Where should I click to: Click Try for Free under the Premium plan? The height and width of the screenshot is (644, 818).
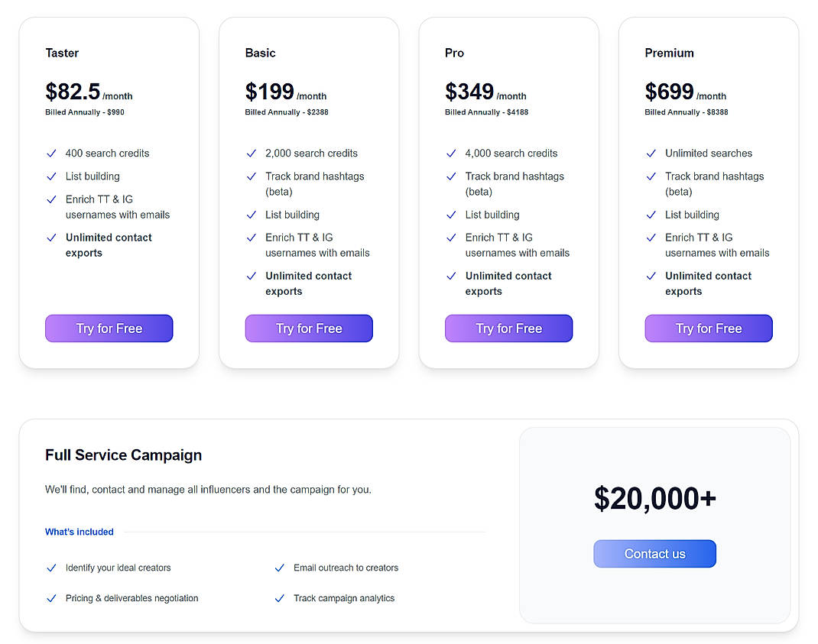708,328
